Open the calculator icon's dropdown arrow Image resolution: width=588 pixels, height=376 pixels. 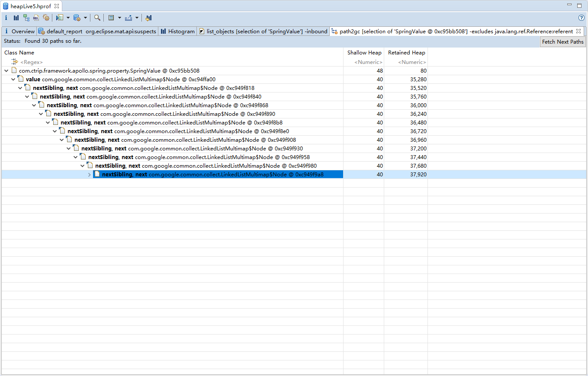click(x=119, y=18)
